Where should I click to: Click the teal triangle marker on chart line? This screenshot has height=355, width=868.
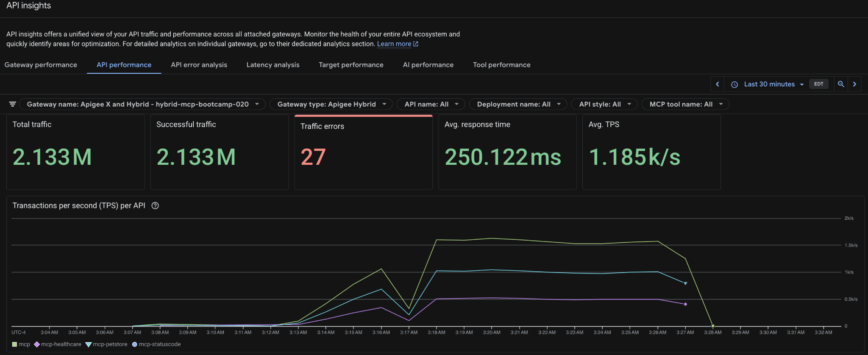(x=685, y=283)
